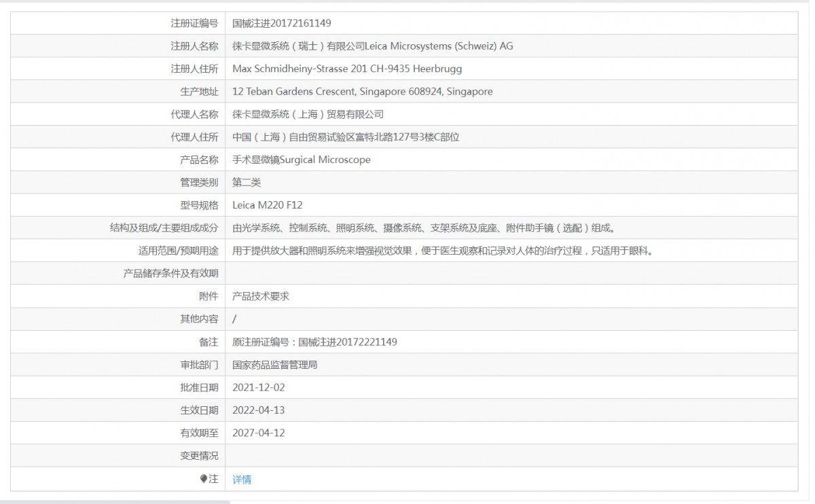Click the 生效日期 label

(199, 410)
